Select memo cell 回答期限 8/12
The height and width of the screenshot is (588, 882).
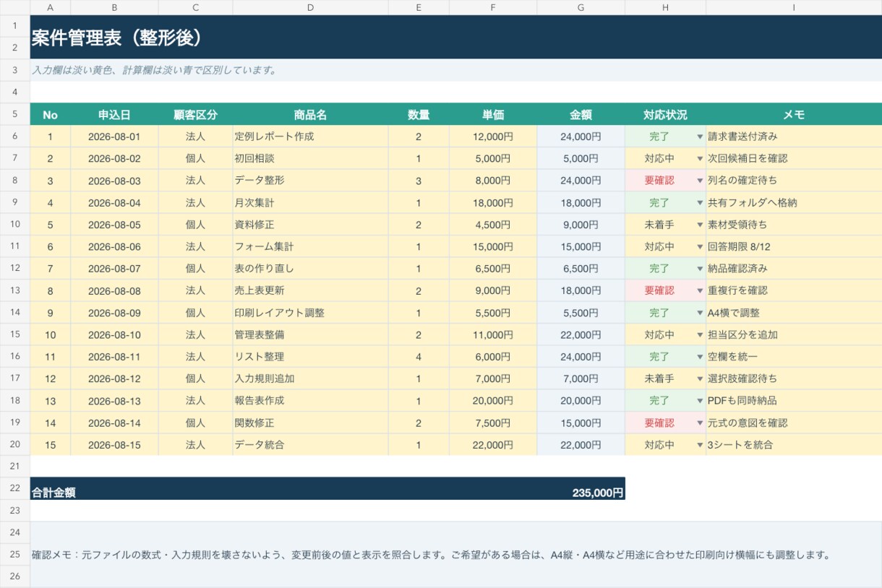pyautogui.click(x=794, y=246)
